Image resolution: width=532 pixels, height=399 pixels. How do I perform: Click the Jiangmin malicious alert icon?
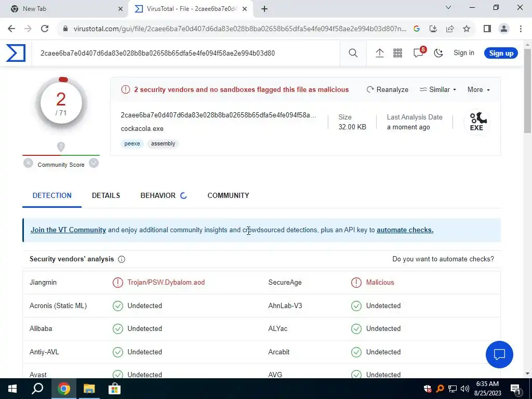tap(118, 282)
